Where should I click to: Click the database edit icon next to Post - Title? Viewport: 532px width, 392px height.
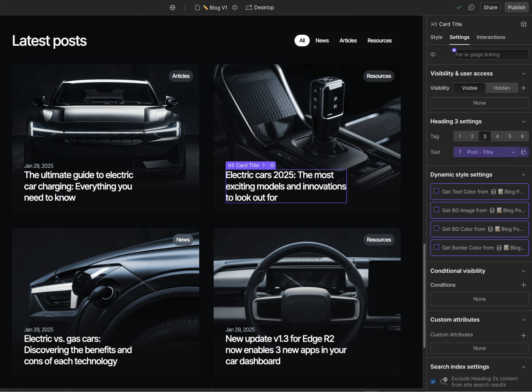(524, 152)
